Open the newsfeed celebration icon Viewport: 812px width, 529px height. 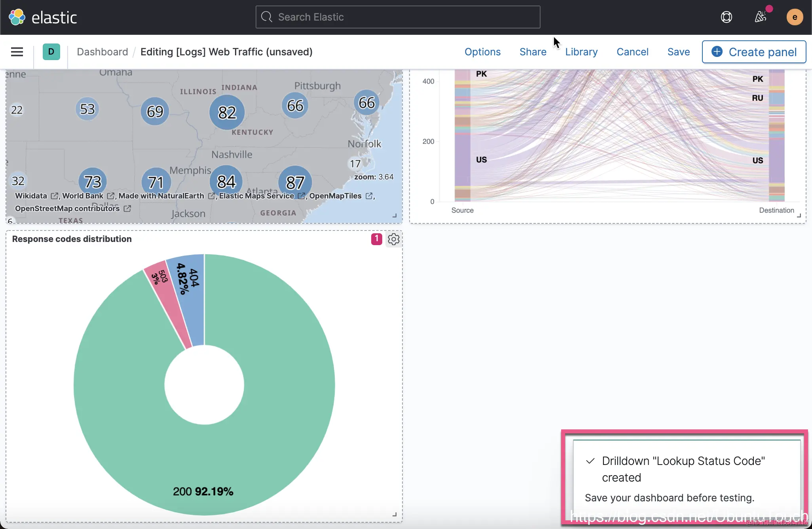760,17
